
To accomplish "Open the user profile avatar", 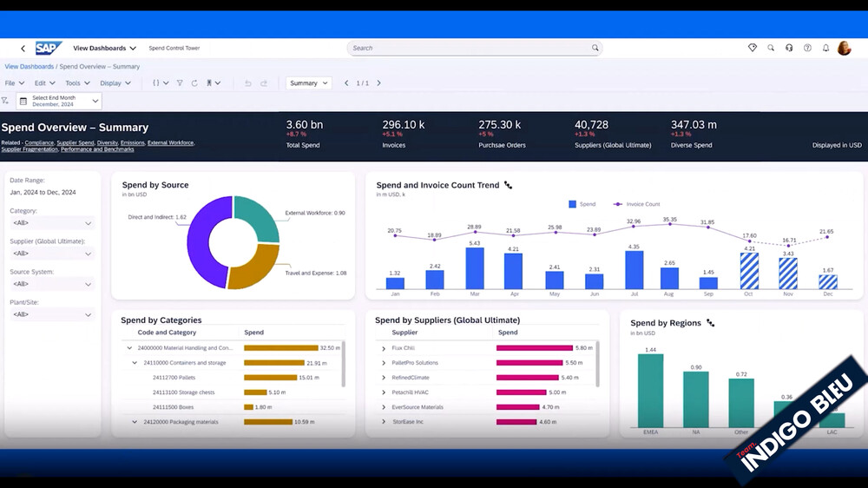I will pos(845,48).
